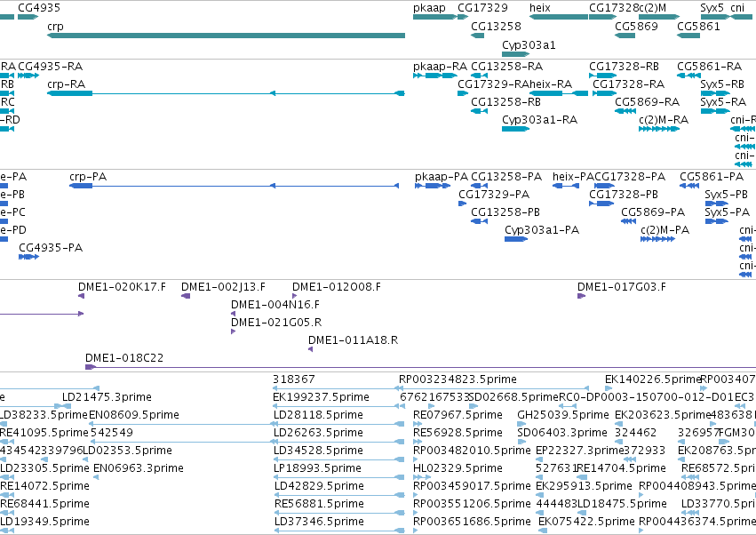This screenshot has width=756, height=535.
Task: Select the EN08609.5prime label
Action: (x=134, y=415)
